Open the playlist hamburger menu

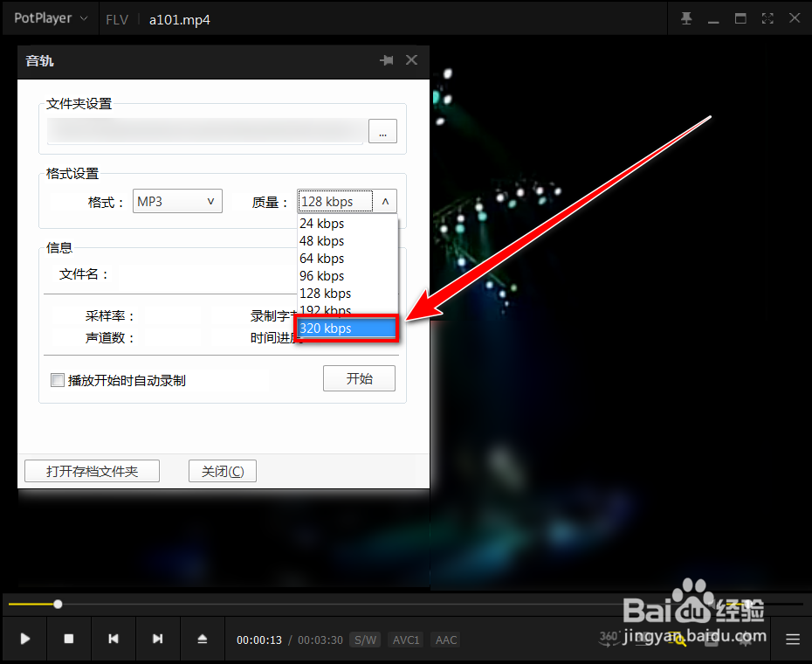pos(792,640)
